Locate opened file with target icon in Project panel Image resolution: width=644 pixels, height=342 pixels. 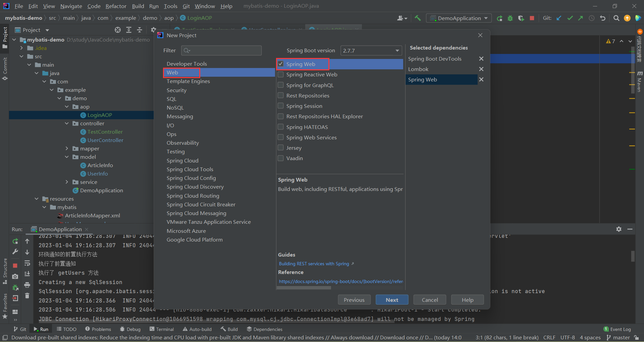tap(118, 30)
